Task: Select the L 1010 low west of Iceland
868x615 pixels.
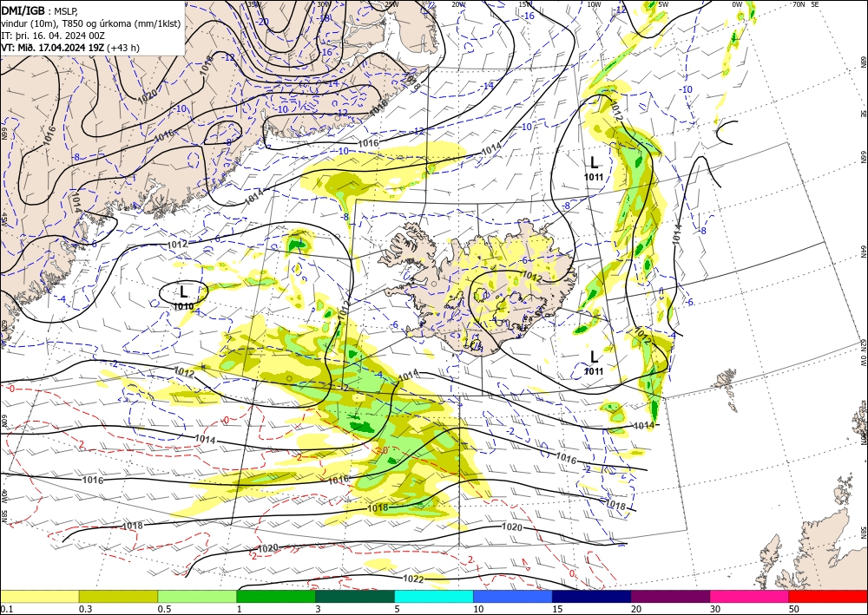Action: click(184, 296)
